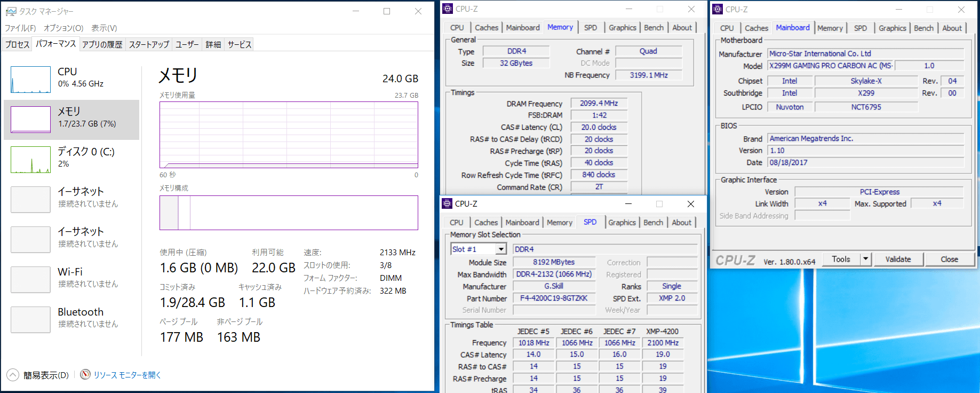980x393 pixels.
Task: Open the ファイル(F) menu
Action: (x=20, y=28)
